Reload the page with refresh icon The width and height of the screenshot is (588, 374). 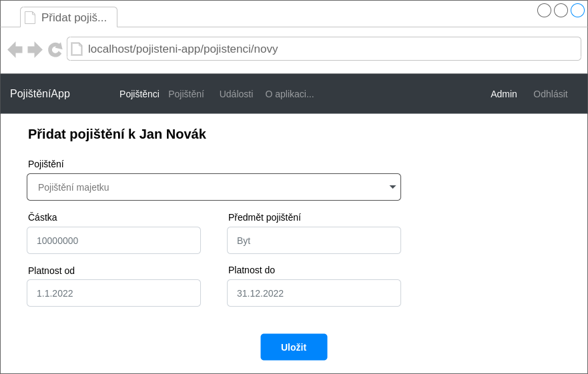pyautogui.click(x=55, y=49)
